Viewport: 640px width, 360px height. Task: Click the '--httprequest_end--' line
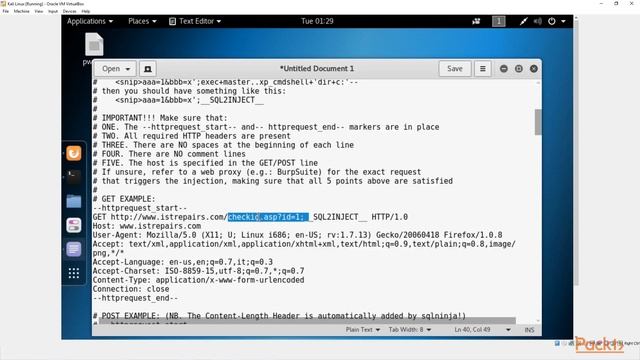pos(135,298)
